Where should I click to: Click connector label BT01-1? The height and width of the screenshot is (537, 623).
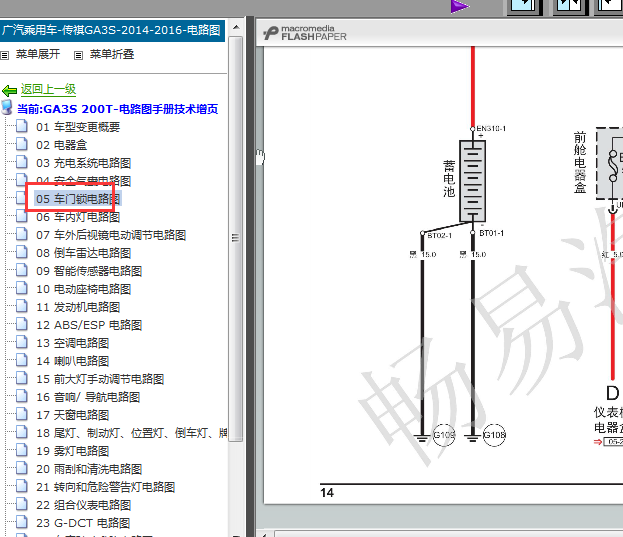pyautogui.click(x=491, y=233)
